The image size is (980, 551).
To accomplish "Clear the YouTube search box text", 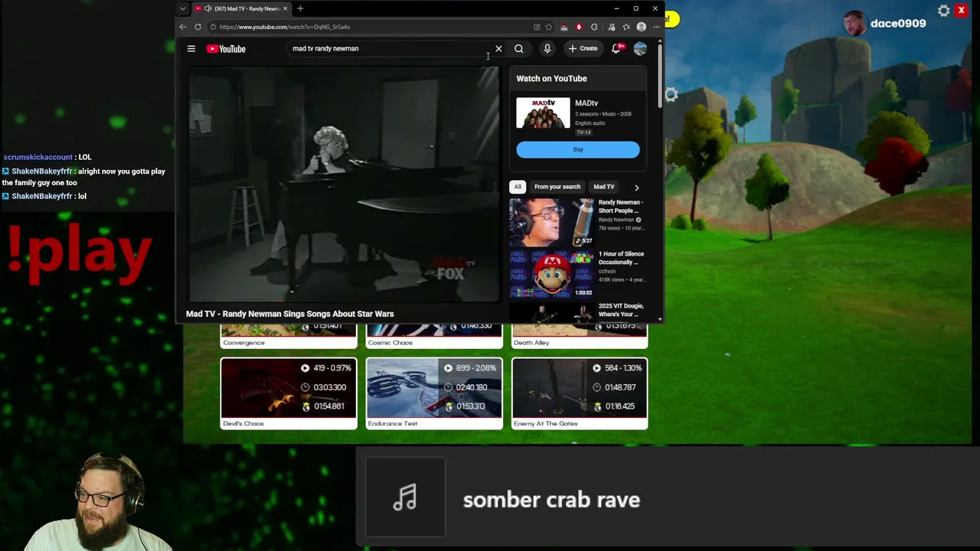I will (498, 48).
